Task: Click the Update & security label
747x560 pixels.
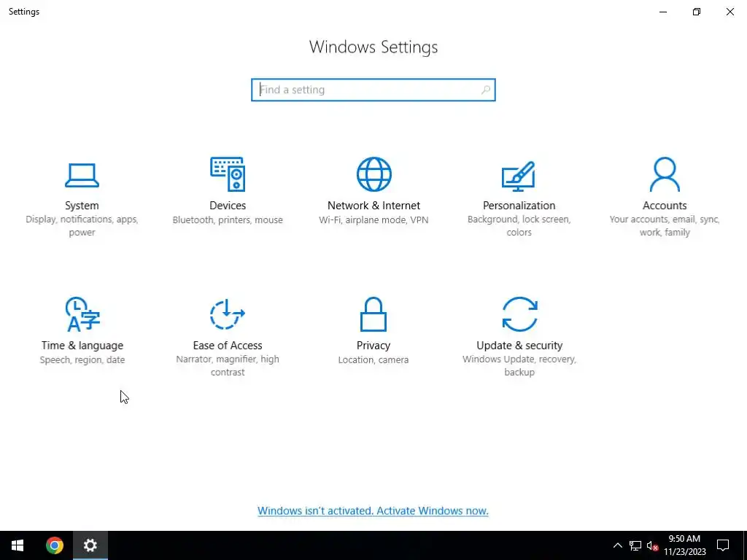Action: 519,345
